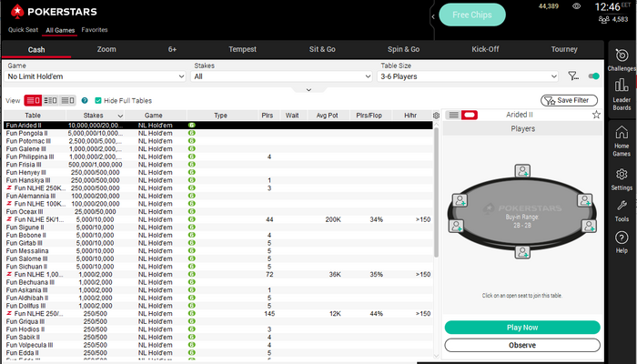This screenshot has height=364, width=637.
Task: Take the bottom center open seat
Action: (522, 252)
